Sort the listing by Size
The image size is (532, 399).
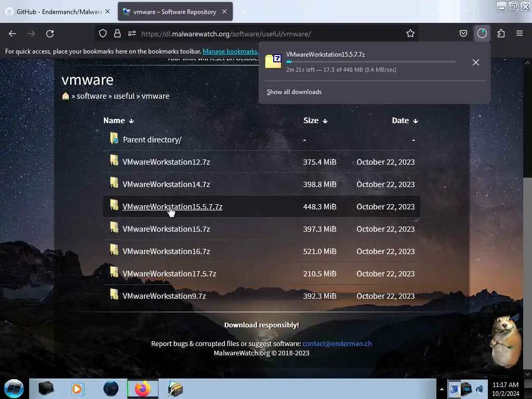coord(315,121)
